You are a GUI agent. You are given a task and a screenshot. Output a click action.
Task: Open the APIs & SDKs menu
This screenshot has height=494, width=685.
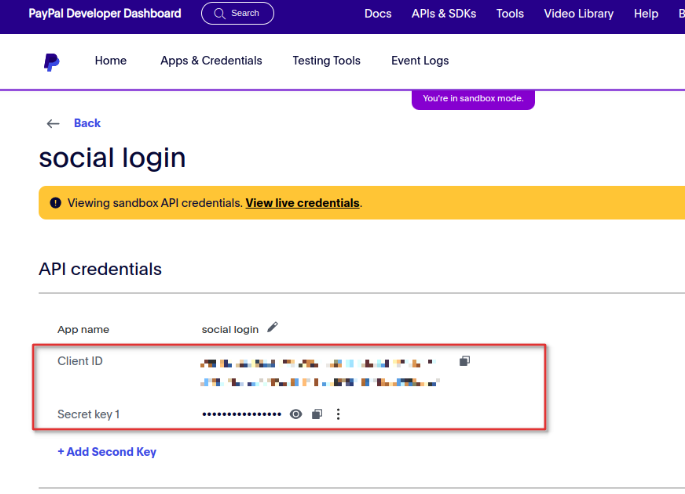444,14
